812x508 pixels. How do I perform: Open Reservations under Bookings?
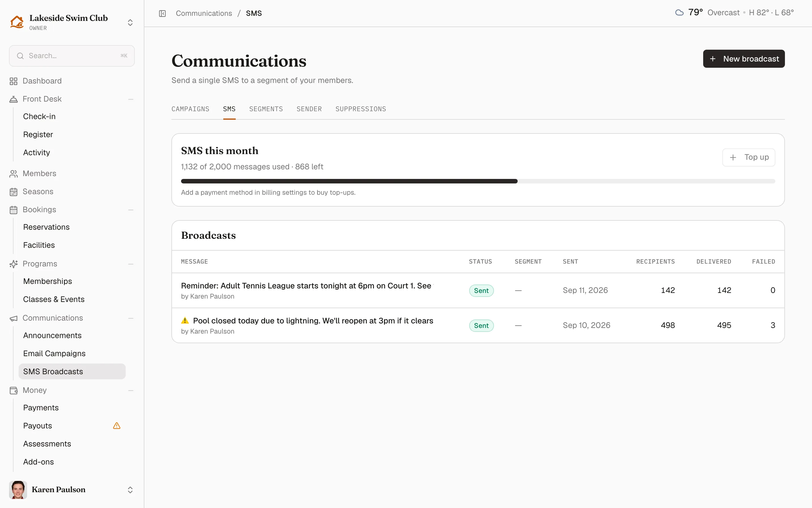(x=46, y=227)
